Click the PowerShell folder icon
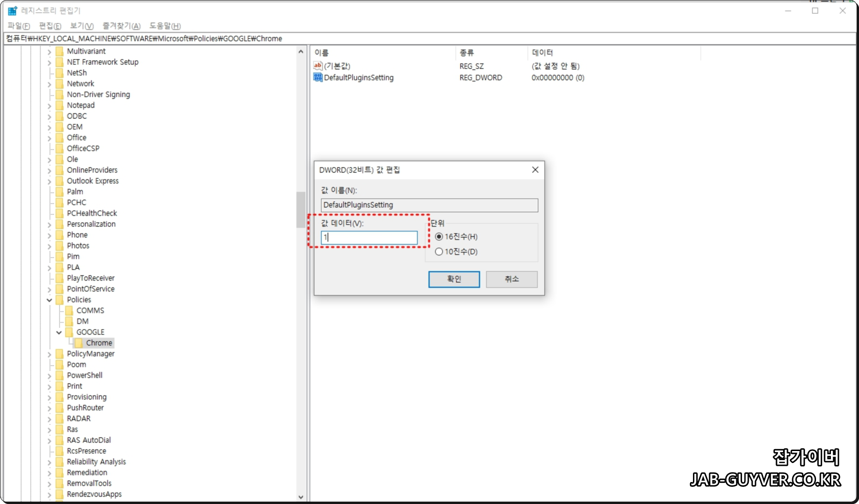This screenshot has height=504, width=859. 60,375
